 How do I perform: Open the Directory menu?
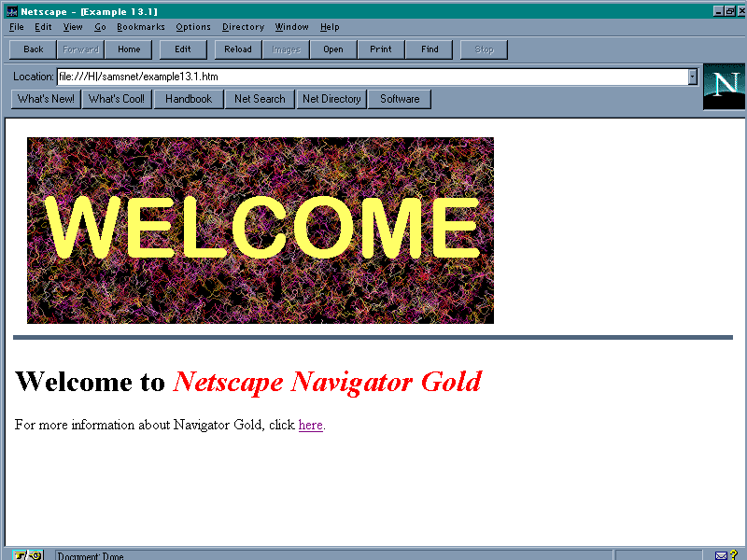coord(243,27)
